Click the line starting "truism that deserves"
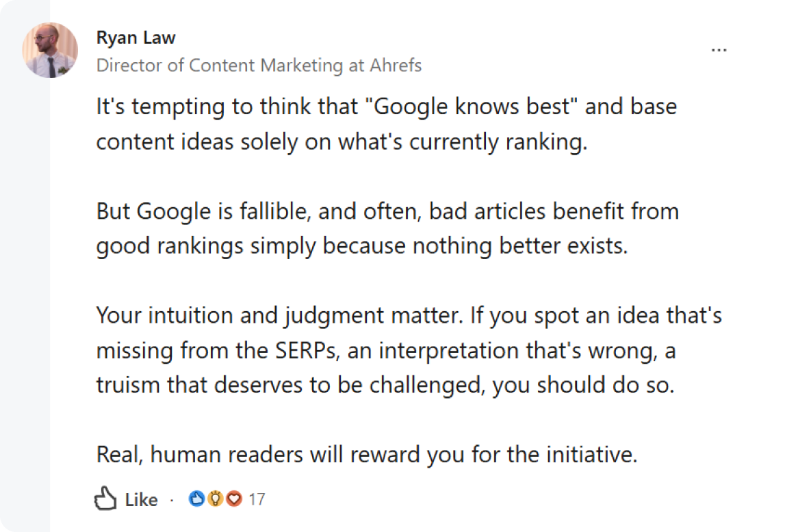This screenshot has width=811, height=532. 385,385
